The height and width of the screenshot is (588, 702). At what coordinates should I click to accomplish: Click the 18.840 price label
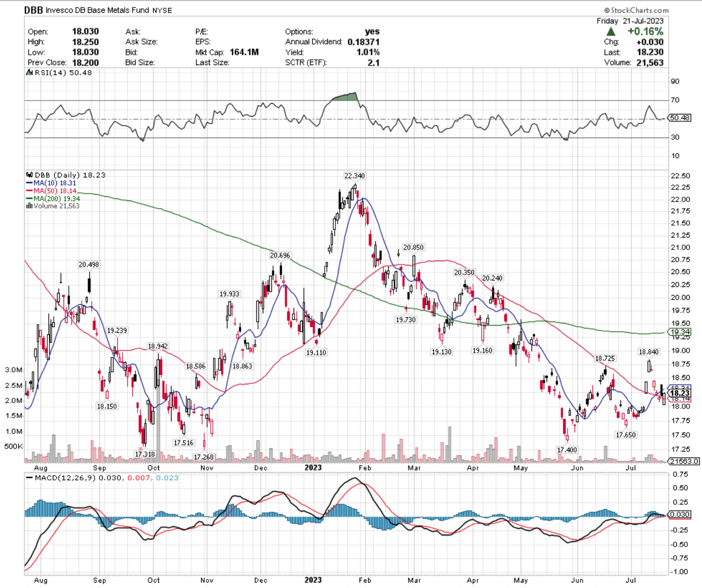(x=648, y=352)
